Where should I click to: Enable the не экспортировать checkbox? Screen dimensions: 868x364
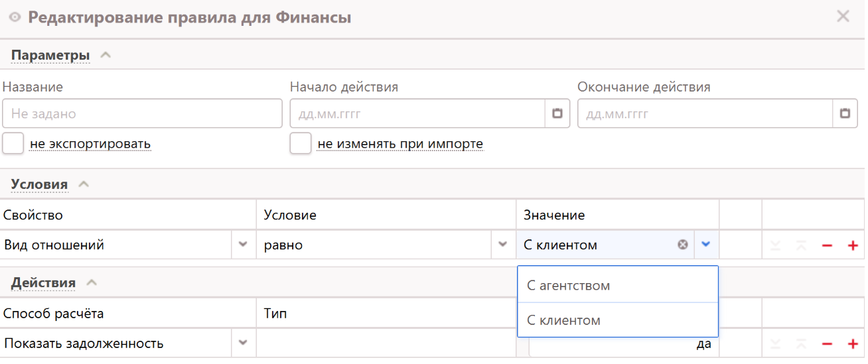pyautogui.click(x=13, y=143)
